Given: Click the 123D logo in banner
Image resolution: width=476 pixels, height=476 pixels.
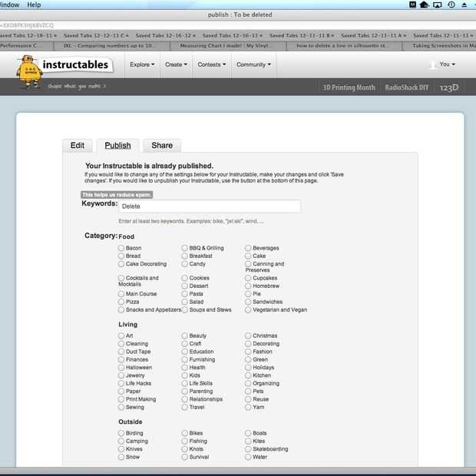Looking at the screenshot, I should 449,88.
